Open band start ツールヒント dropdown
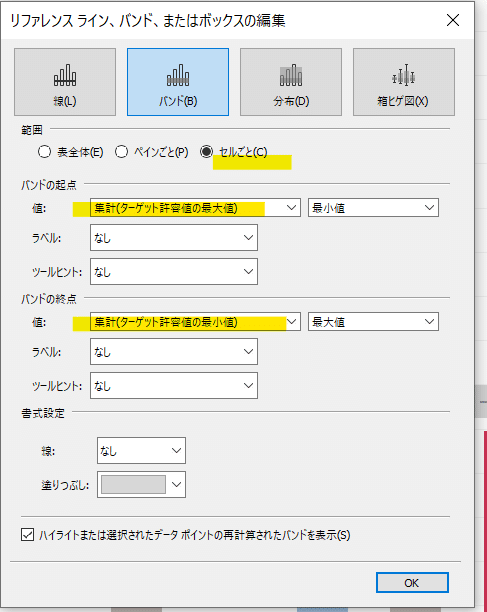The image size is (487, 612). (174, 271)
